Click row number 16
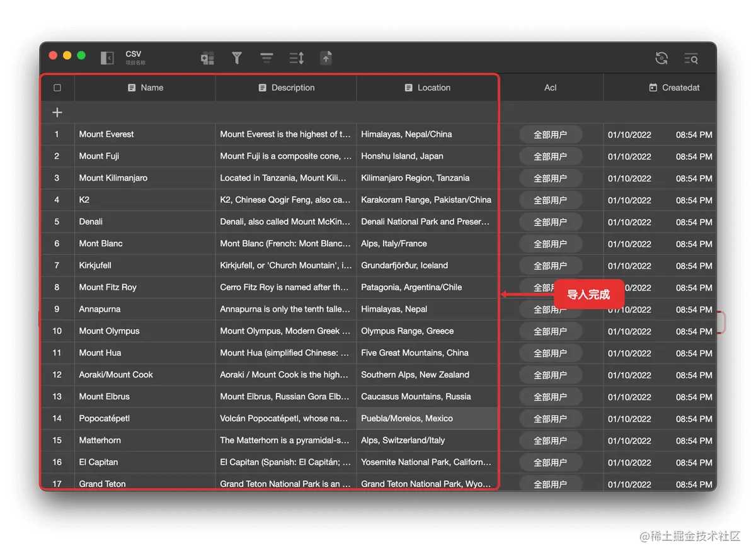Screen dimensions: 756x558 click(57, 462)
